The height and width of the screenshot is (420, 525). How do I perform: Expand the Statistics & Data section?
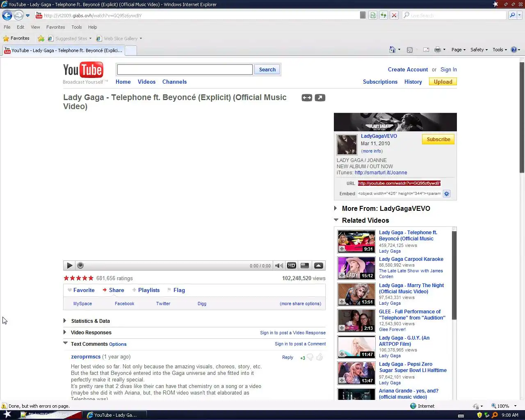65,321
